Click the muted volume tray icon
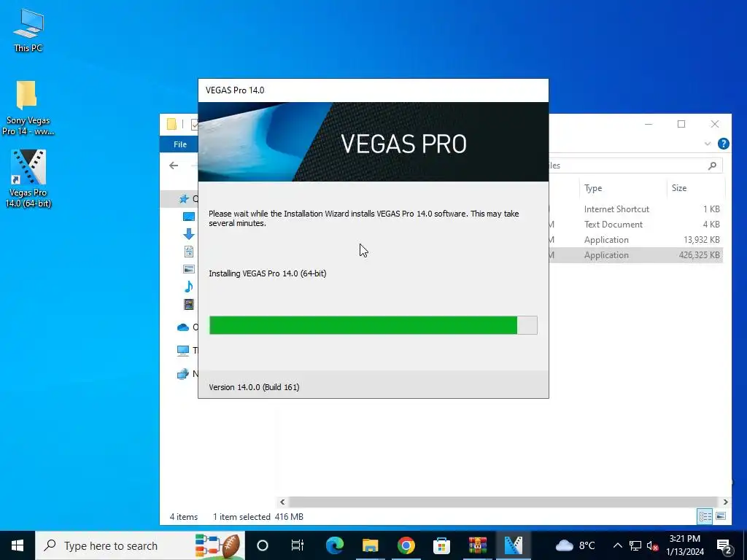This screenshot has height=560, width=747. 652,545
